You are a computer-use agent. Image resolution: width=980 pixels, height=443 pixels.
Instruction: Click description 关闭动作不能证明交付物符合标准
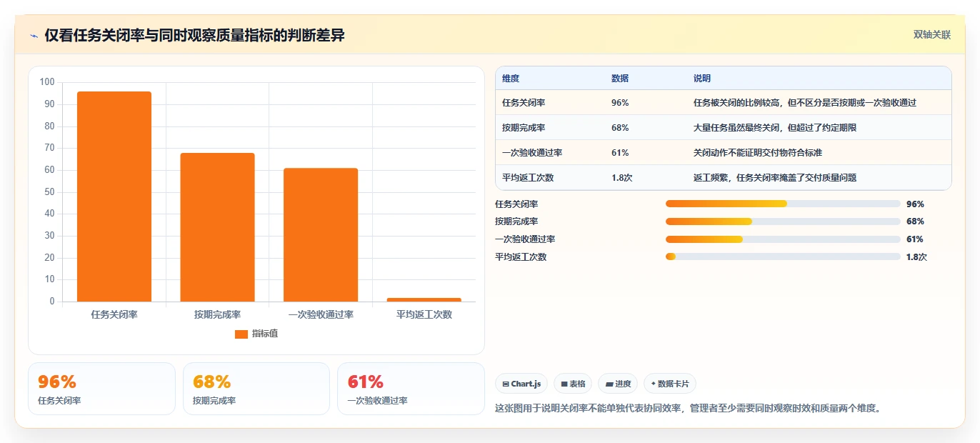pyautogui.click(x=758, y=153)
